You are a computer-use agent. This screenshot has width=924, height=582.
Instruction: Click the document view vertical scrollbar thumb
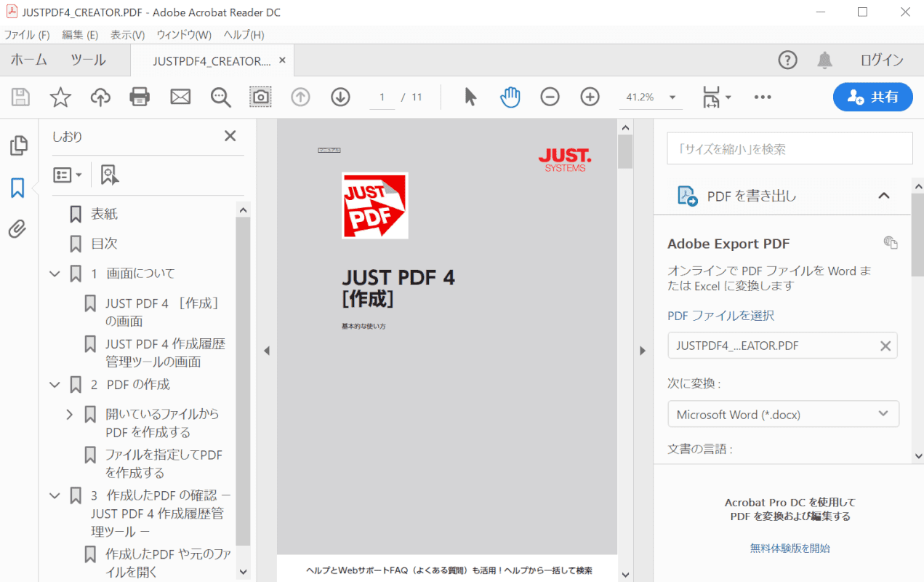point(625,152)
